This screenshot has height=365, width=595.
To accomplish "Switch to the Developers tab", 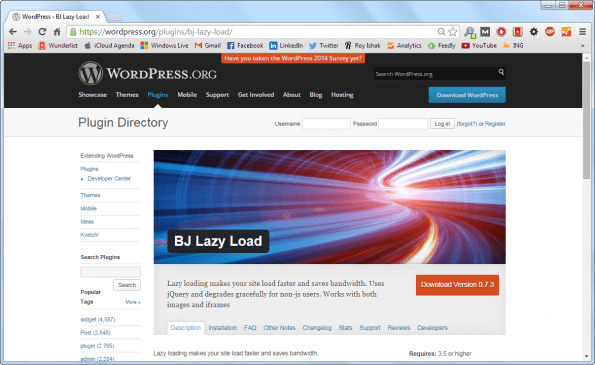I will tap(433, 328).
